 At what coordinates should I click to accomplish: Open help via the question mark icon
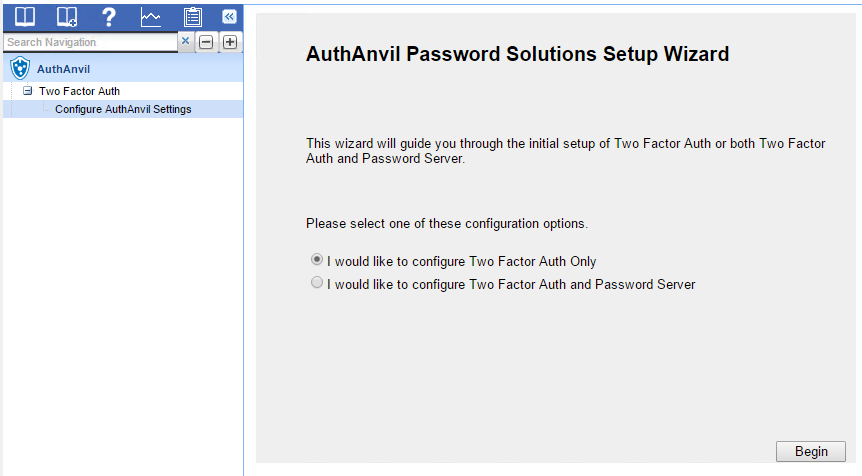109,17
